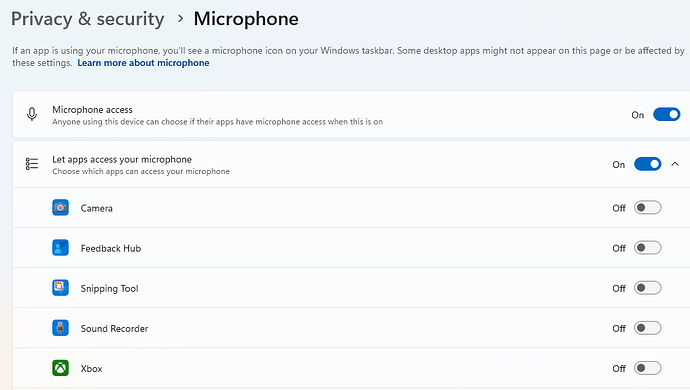Turn on Snipping Tool microphone toggle
The height and width of the screenshot is (390, 690).
coord(647,287)
